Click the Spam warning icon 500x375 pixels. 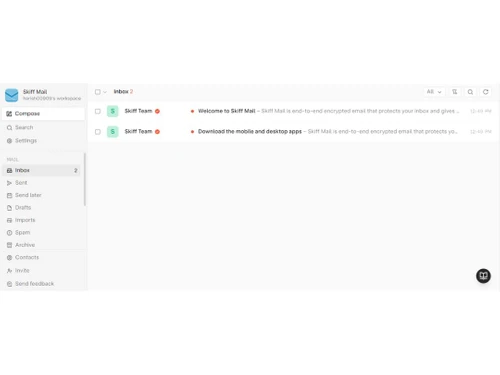tap(9, 233)
